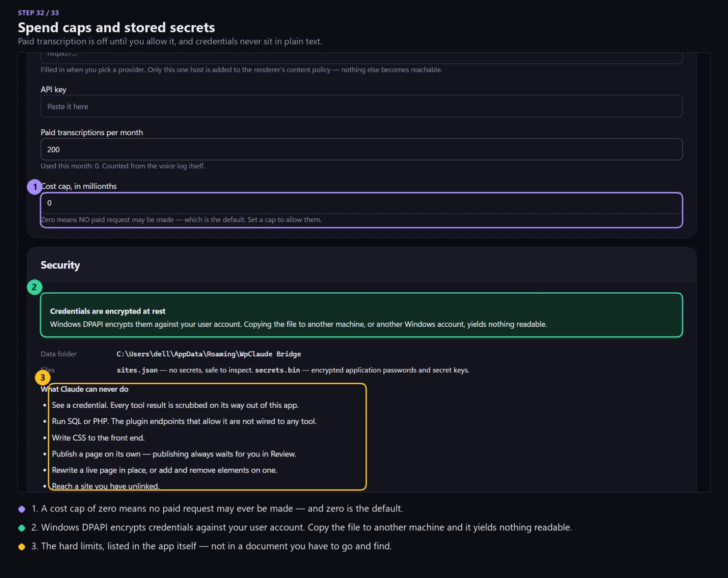Viewport: 728px width, 578px height.
Task: Click the 'Used this month: 0' hint text
Action: tap(123, 166)
